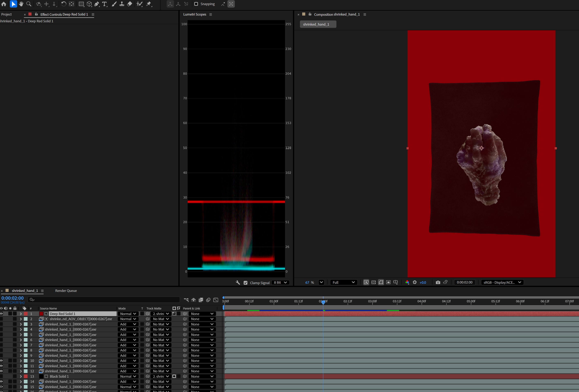Enable the Snapping checkbox
579x392 pixels.
[x=196, y=4]
